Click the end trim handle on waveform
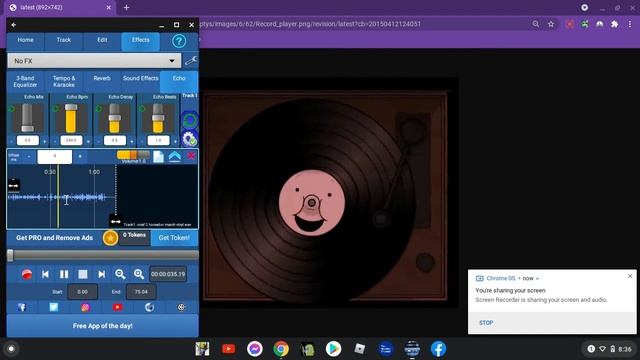The image size is (640, 360). [x=116, y=221]
